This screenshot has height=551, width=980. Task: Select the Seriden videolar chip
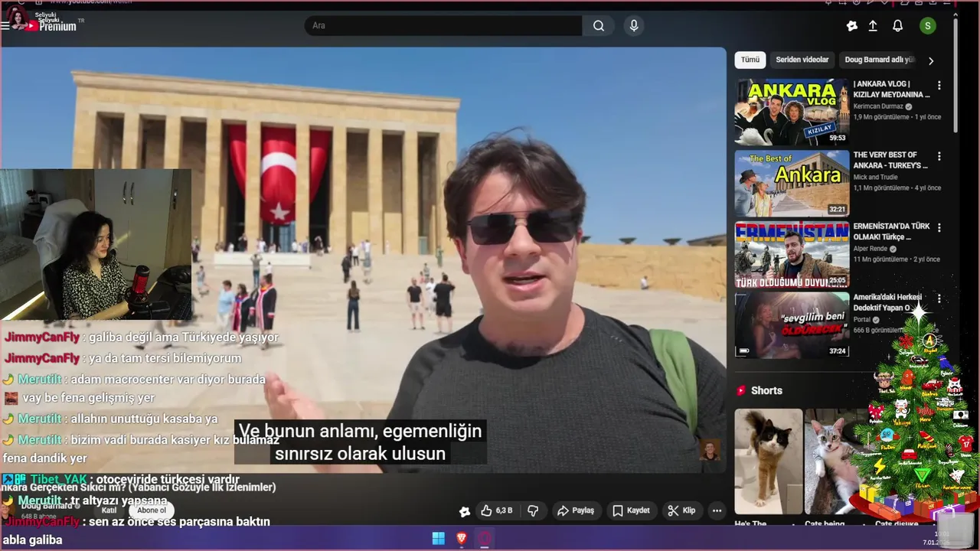click(x=802, y=60)
